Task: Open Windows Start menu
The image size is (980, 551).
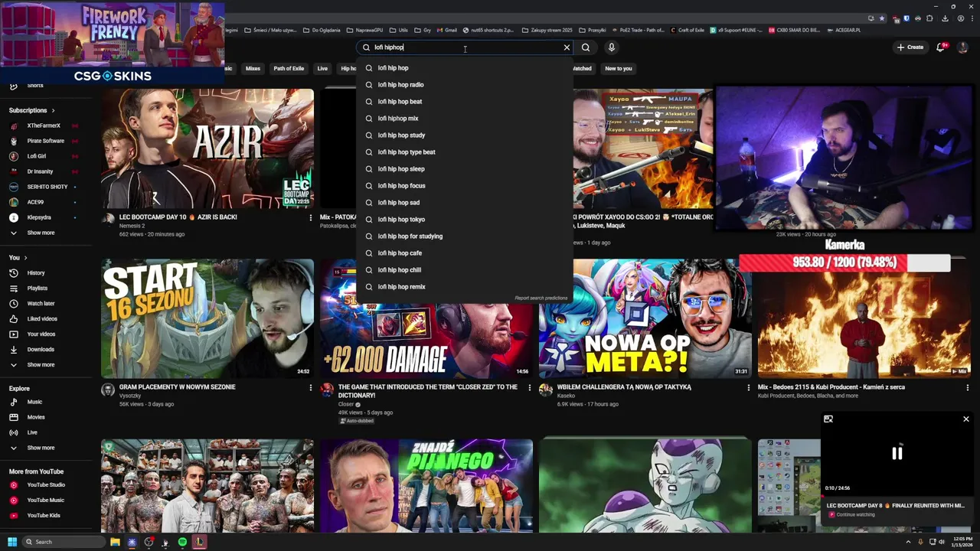Action: (12, 542)
